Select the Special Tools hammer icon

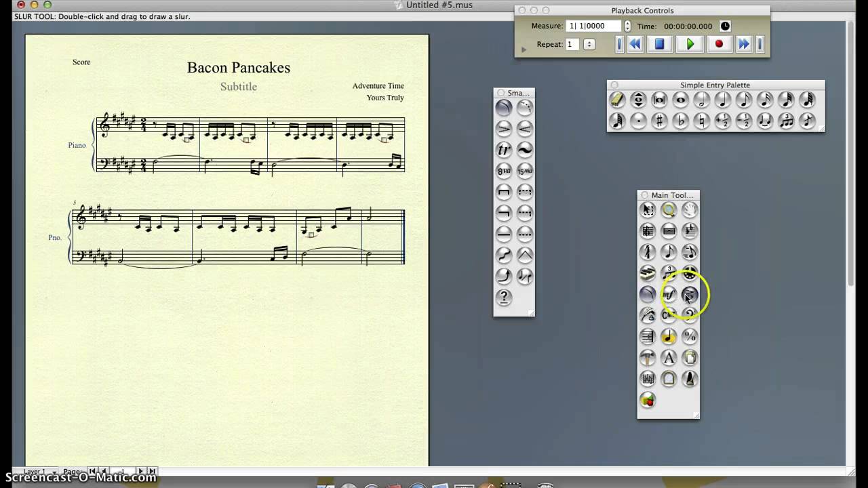(x=648, y=357)
